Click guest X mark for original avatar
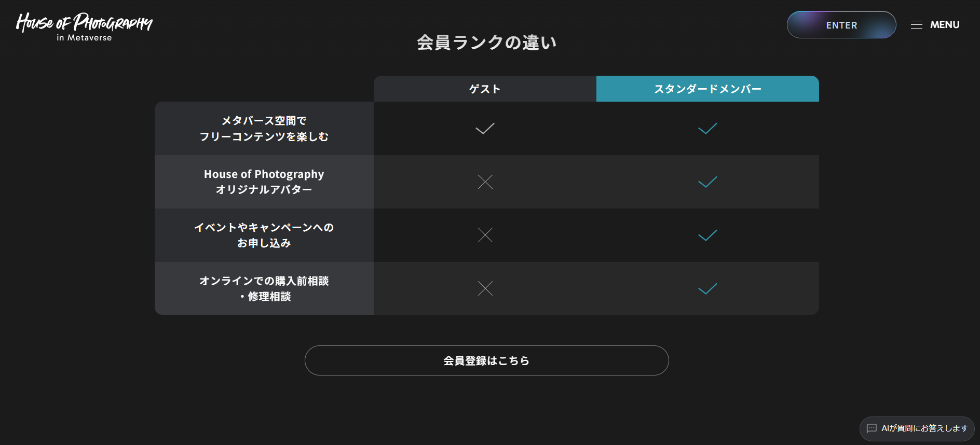The height and width of the screenshot is (445, 980). coord(485,182)
